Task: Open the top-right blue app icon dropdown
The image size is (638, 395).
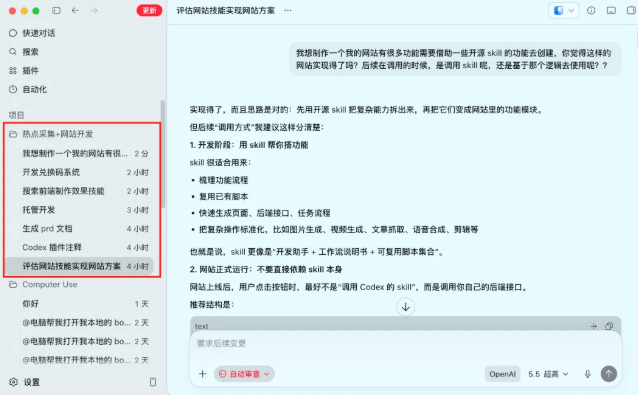Action: [x=564, y=11]
